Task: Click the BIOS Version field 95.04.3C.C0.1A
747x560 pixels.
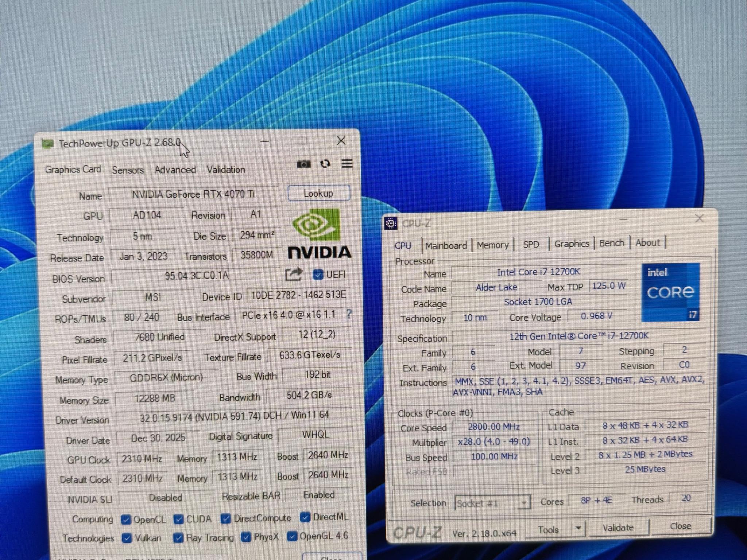Action: pyautogui.click(x=196, y=275)
